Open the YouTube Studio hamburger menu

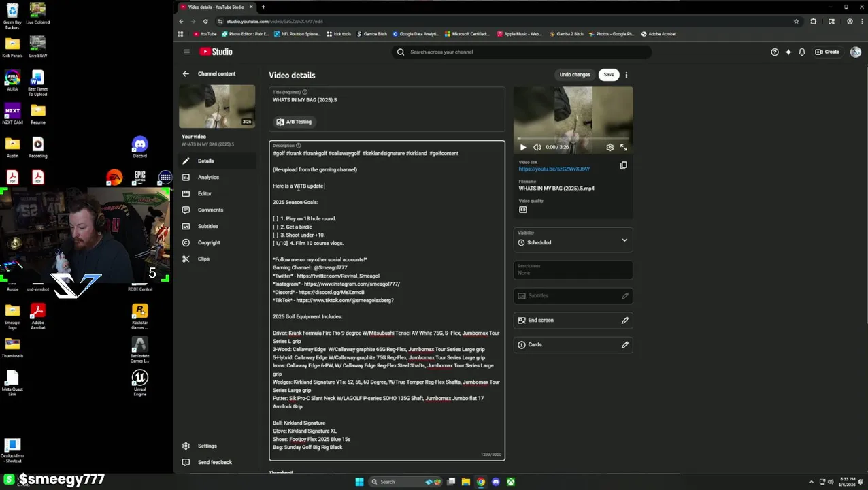[x=186, y=52]
